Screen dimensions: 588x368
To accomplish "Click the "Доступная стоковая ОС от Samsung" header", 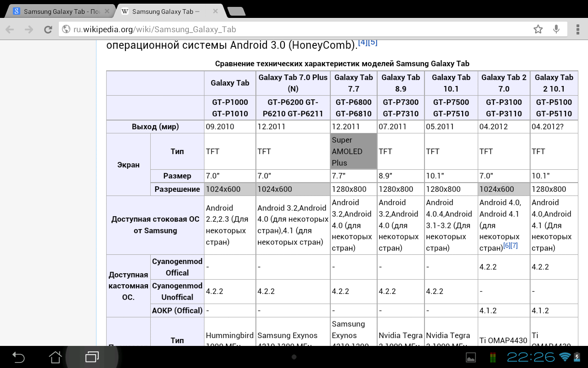I will coord(155,225).
